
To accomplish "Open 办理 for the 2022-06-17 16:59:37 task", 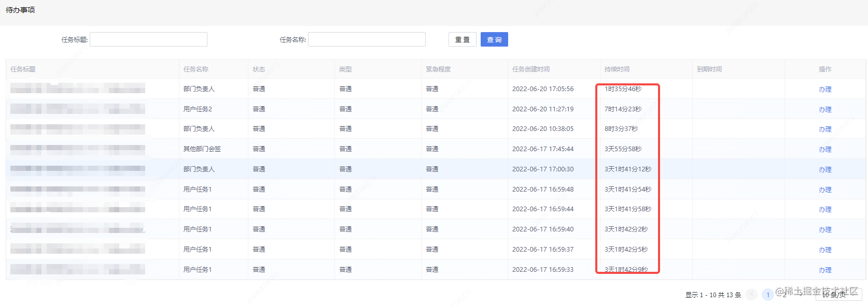I will [x=825, y=250].
